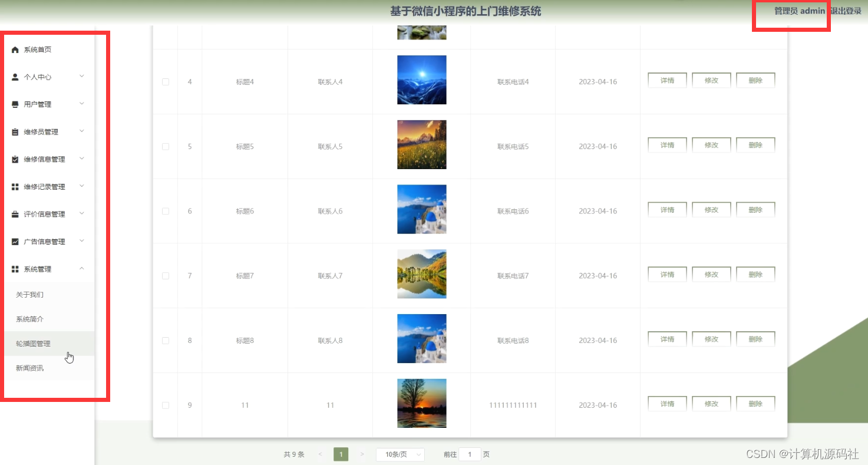Click 删除 button for 标题6
The height and width of the screenshot is (465, 868).
pyautogui.click(x=755, y=210)
